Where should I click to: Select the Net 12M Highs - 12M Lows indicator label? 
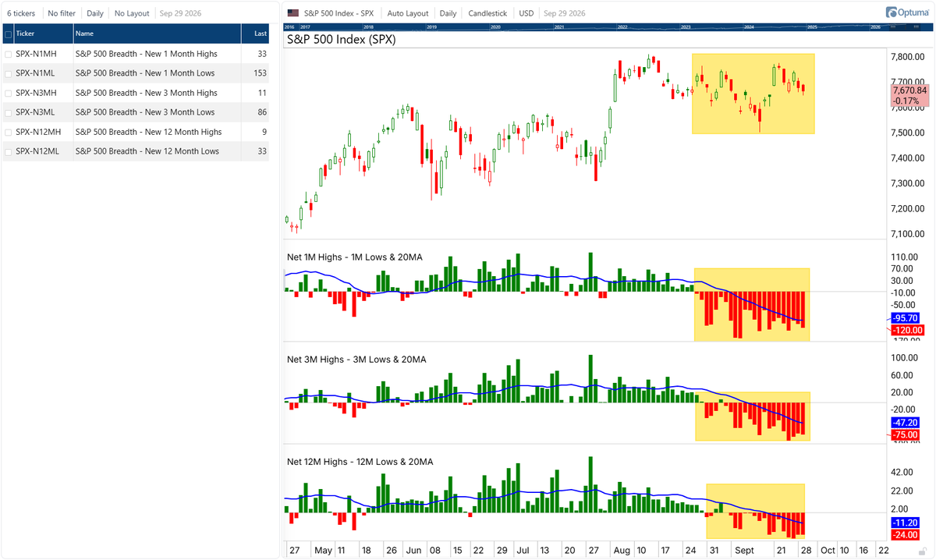coord(360,462)
